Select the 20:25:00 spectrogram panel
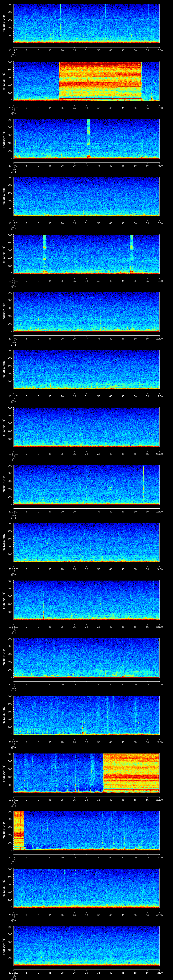 point(87,658)
